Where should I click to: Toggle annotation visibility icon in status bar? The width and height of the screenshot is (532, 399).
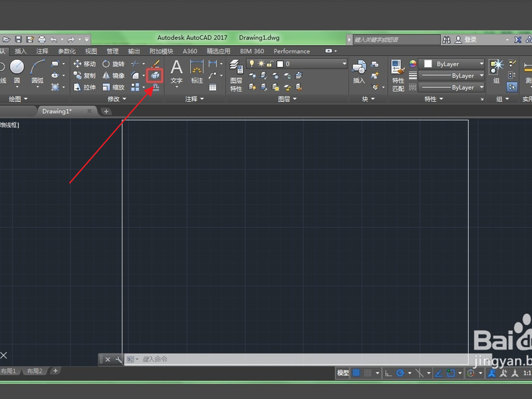pyautogui.click(x=491, y=373)
